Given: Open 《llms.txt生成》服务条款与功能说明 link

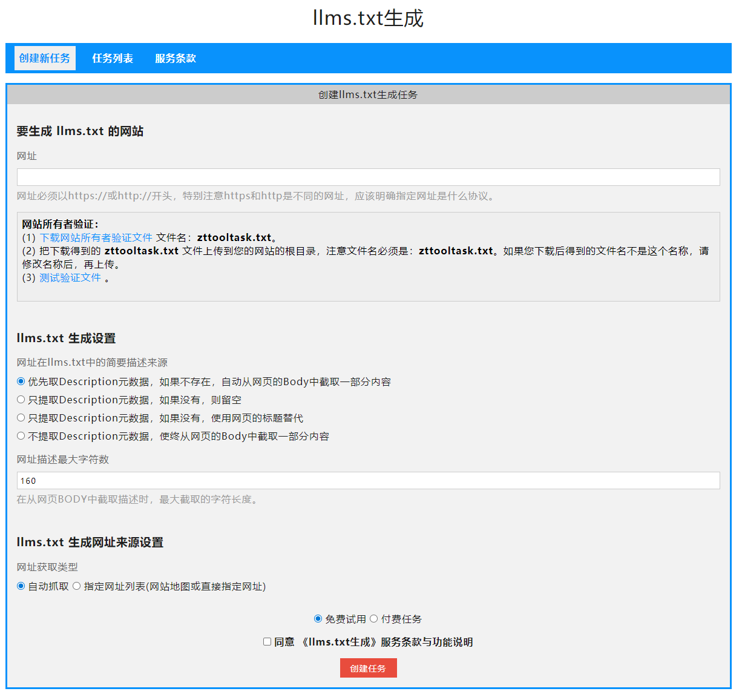Looking at the screenshot, I should pyautogui.click(x=386, y=642).
